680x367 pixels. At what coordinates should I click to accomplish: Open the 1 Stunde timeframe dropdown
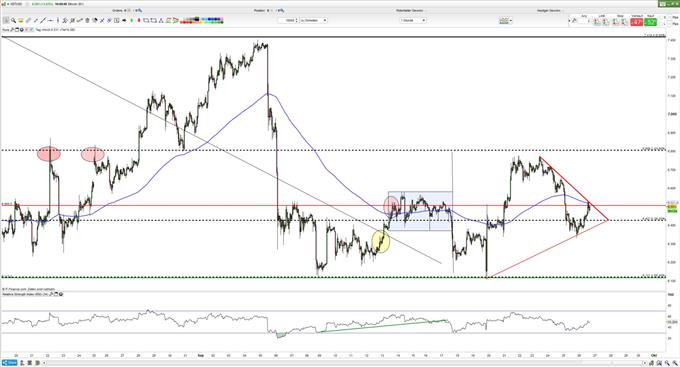[413, 20]
